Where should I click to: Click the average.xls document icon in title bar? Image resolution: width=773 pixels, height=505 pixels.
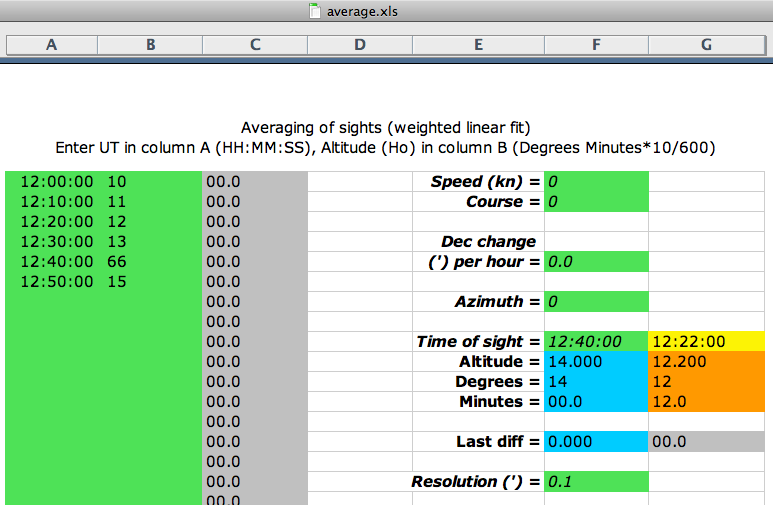316,12
